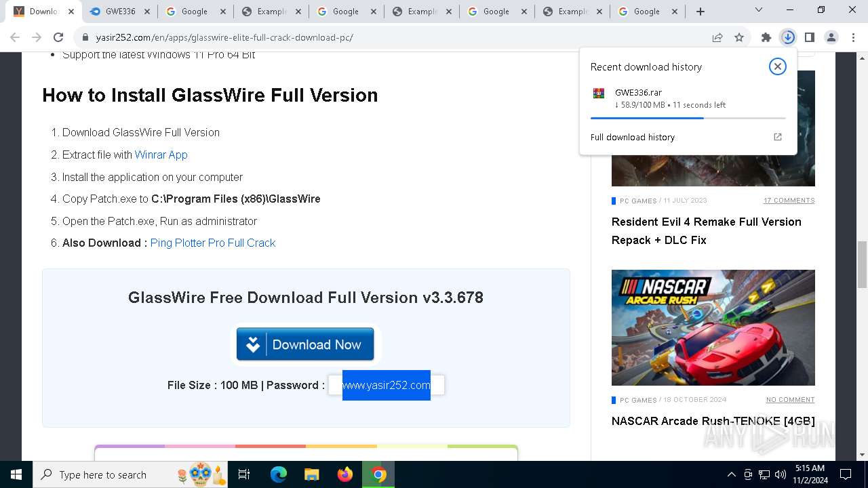Open File Explorer from taskbar
Screen dimensions: 868x488
point(311,474)
